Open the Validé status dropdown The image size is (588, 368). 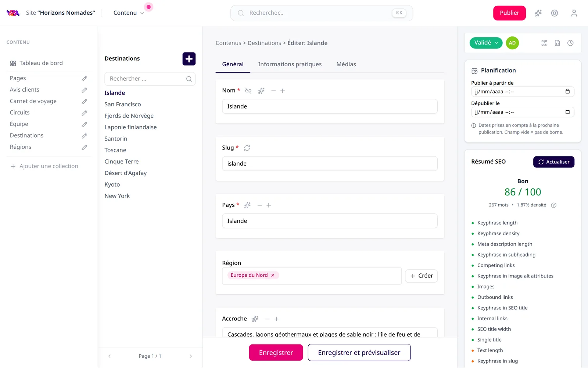click(486, 43)
